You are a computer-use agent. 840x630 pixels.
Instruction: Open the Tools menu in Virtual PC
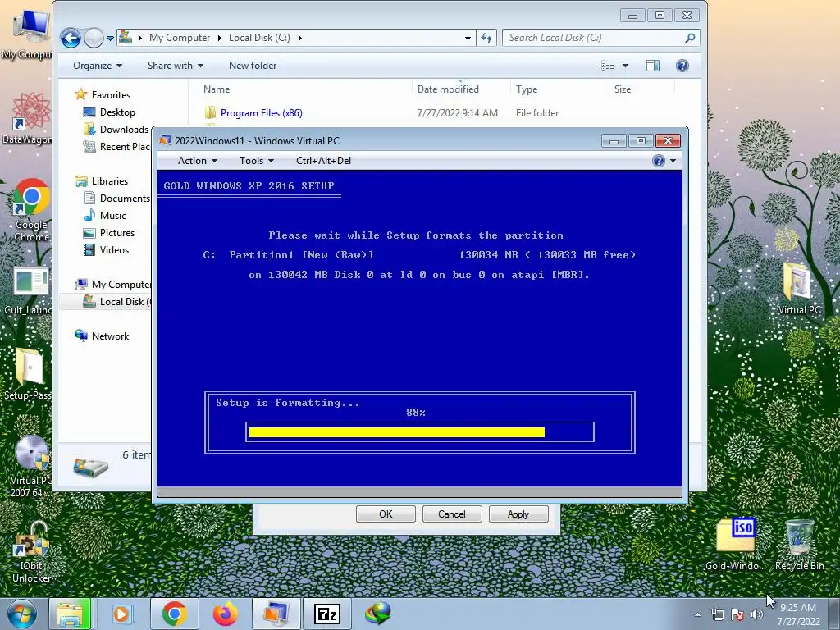256,161
